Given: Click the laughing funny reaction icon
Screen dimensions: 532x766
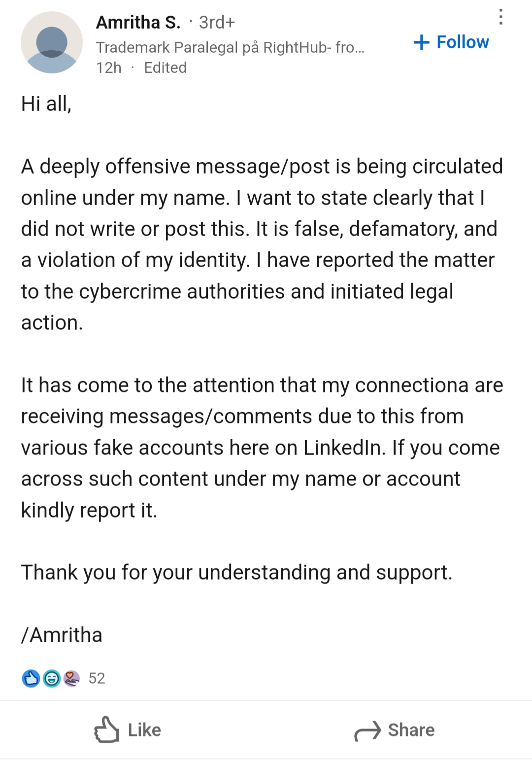Looking at the screenshot, I should [51, 679].
